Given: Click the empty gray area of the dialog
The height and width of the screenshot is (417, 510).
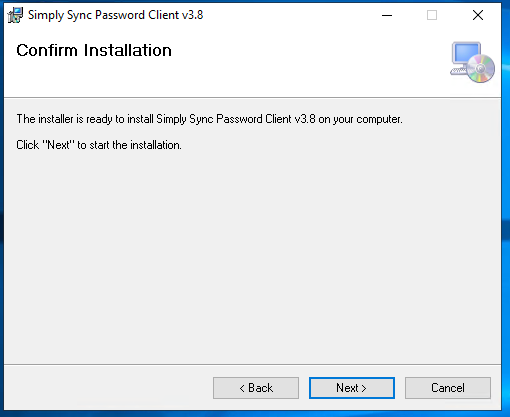Looking at the screenshot, I should [x=252, y=253].
